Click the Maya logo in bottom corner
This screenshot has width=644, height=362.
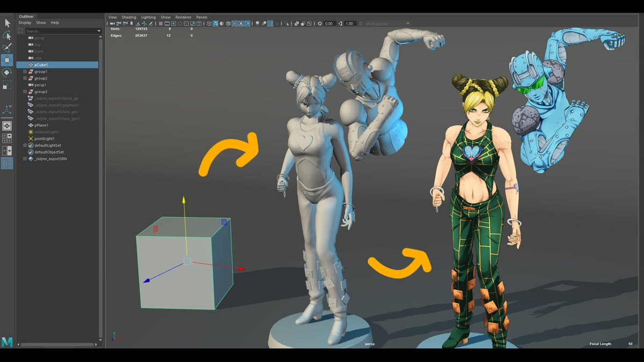[x=7, y=342]
